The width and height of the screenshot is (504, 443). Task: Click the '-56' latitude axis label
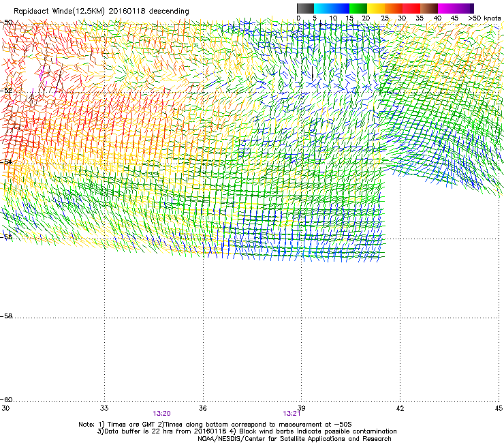pyautogui.click(x=6, y=237)
